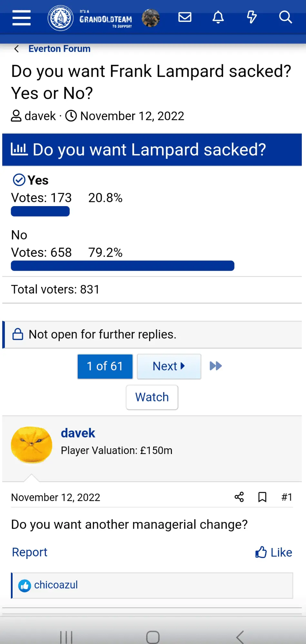Report the first post
Viewport: 306px width, 644px height.
(x=30, y=552)
